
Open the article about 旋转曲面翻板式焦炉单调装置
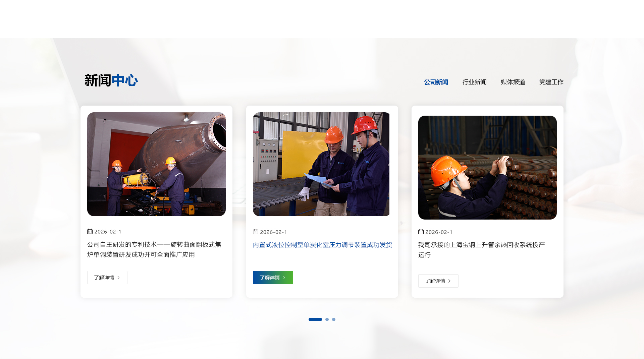pyautogui.click(x=154, y=250)
